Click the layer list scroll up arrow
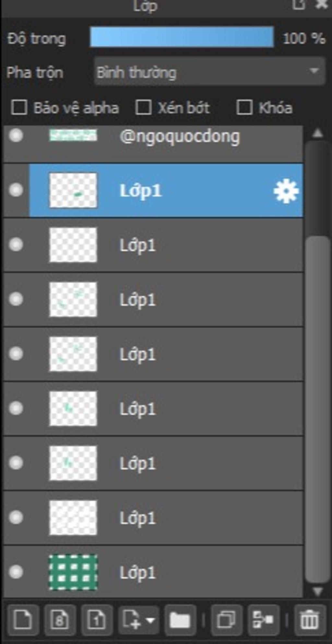332x644 pixels. click(318, 133)
